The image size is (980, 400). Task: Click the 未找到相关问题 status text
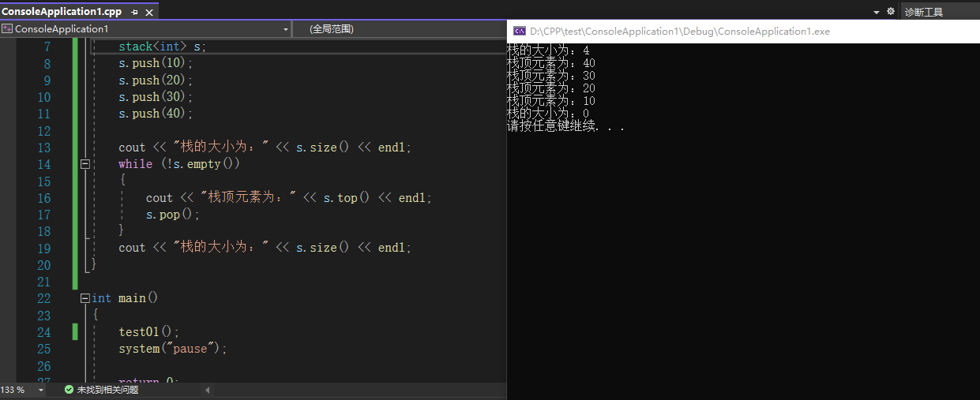[x=107, y=390]
